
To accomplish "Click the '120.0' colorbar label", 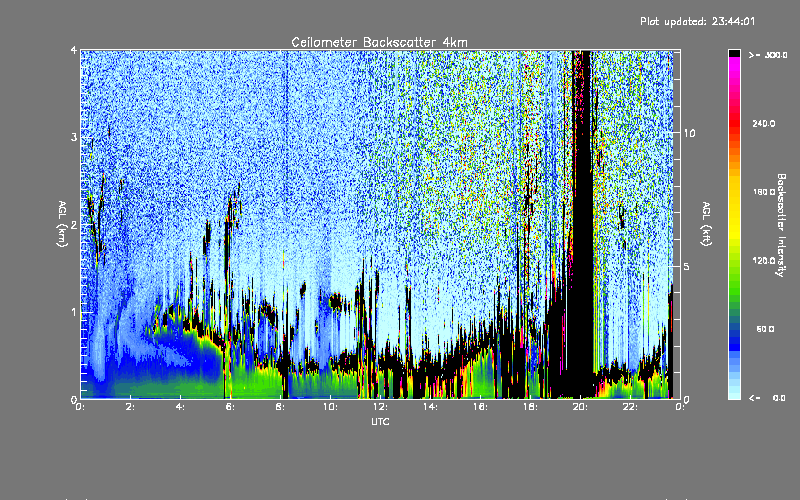I will tap(764, 261).
